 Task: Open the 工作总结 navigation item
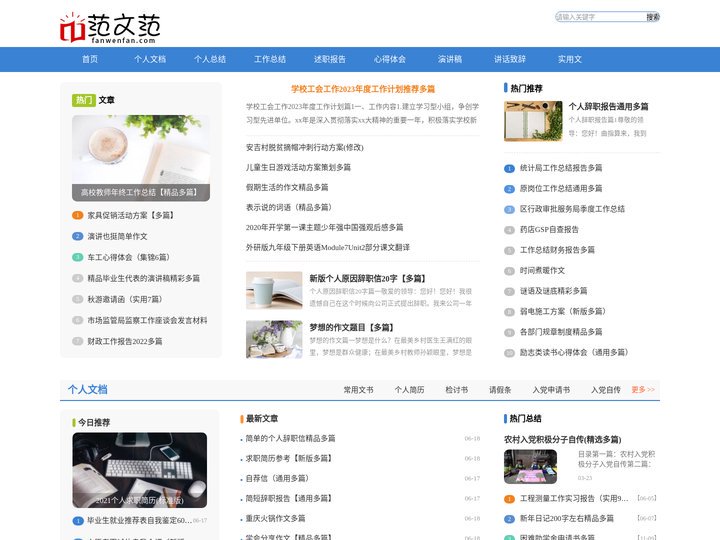point(270,59)
